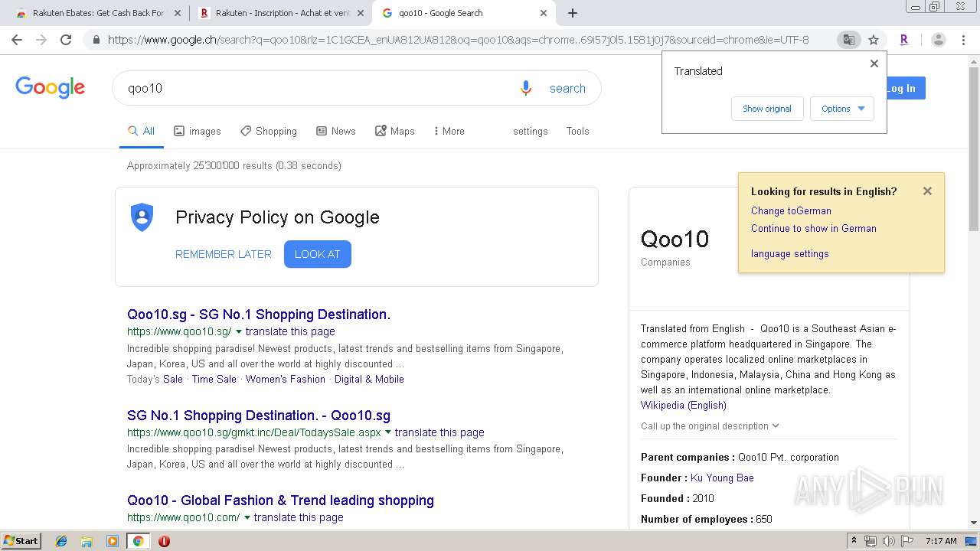Image resolution: width=980 pixels, height=551 pixels.
Task: Click the Chrome icon in the taskbar
Action: [138, 541]
